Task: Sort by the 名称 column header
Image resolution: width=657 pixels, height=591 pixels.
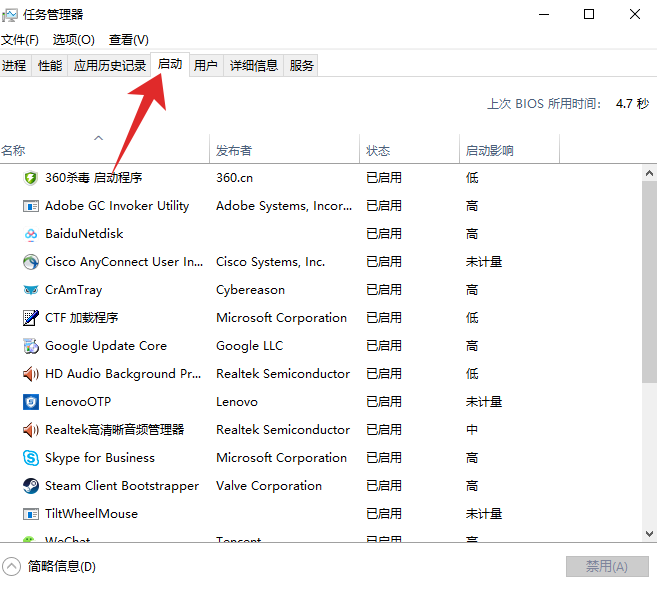Action: pyautogui.click(x=104, y=149)
